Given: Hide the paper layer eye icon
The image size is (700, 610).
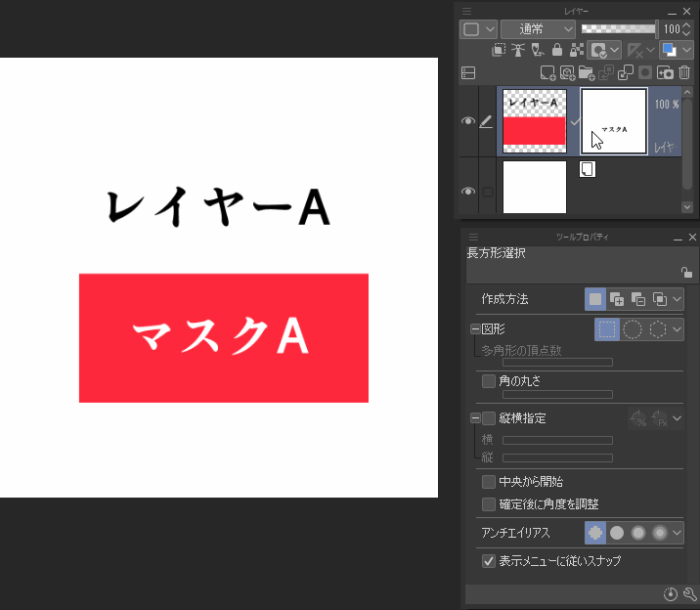Looking at the screenshot, I should [468, 191].
